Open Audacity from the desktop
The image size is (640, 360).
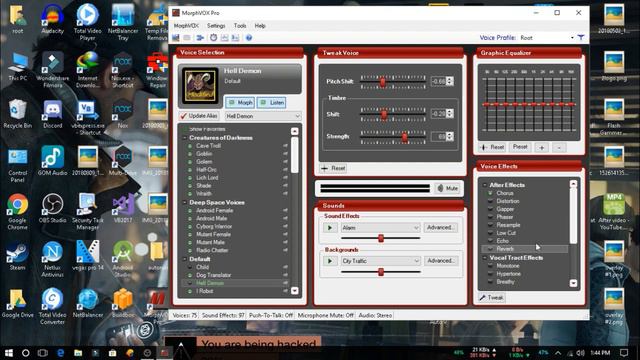pyautogui.click(x=52, y=19)
